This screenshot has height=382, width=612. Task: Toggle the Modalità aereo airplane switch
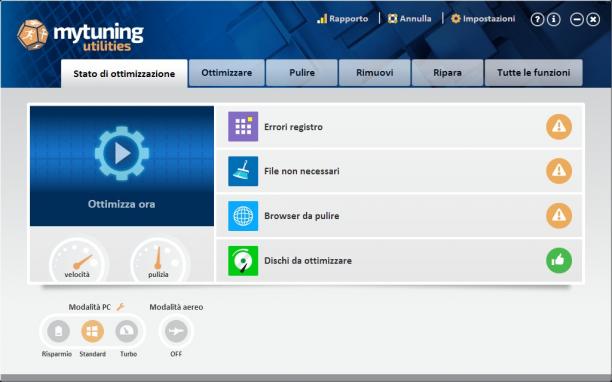coord(176,331)
